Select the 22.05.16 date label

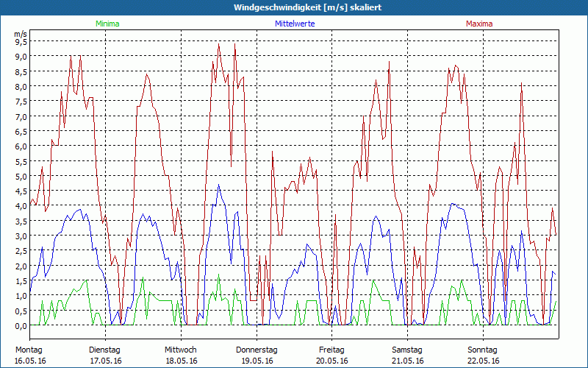(x=483, y=361)
